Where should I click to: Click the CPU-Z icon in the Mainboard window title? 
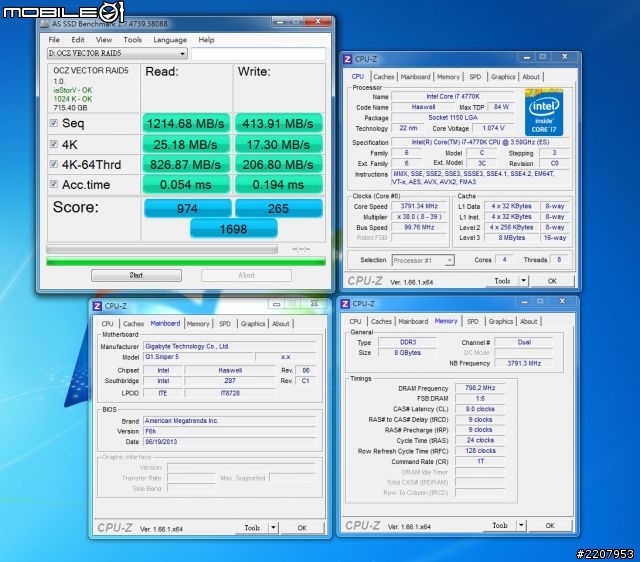(97, 306)
